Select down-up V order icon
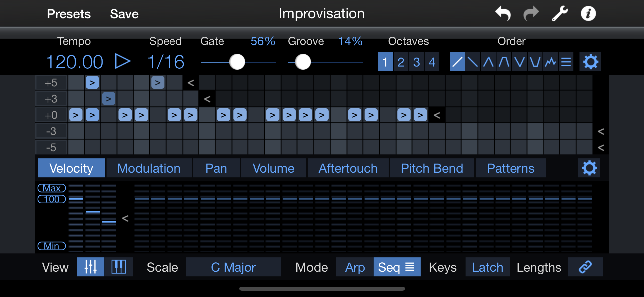 pos(519,62)
